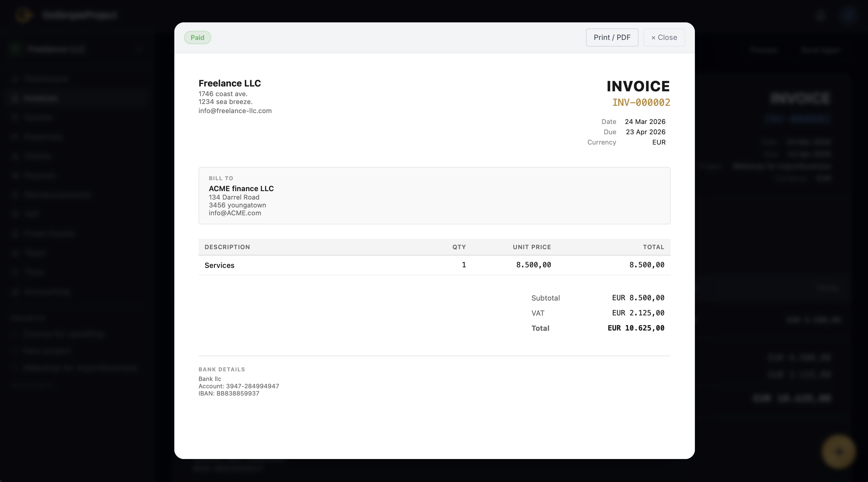Click the BANK DETAILS heading

point(222,370)
